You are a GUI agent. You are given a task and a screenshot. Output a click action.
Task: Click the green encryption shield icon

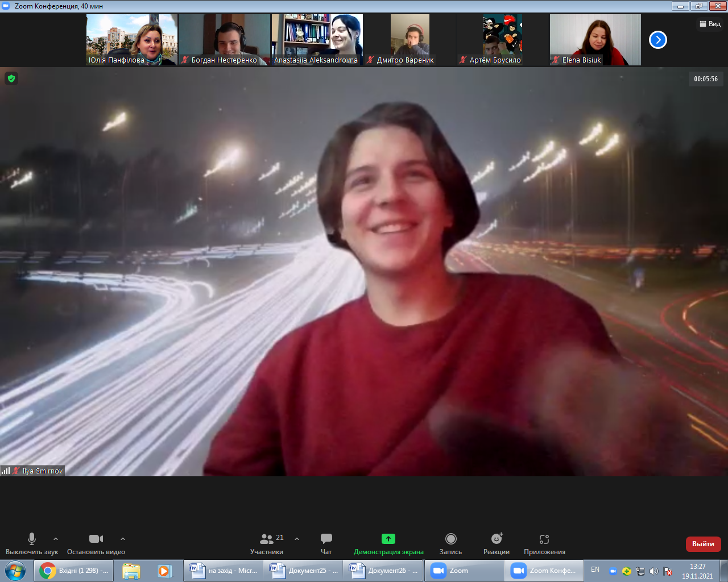click(11, 78)
